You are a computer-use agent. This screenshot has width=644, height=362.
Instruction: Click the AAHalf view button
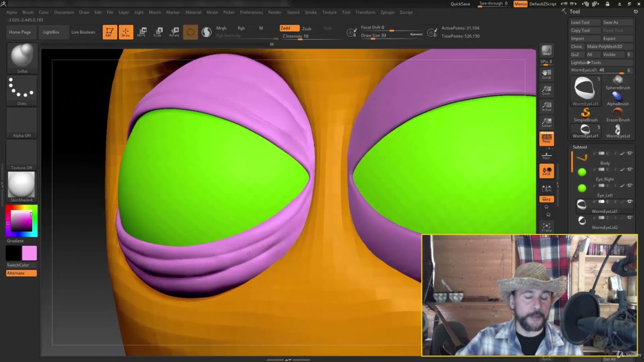click(546, 123)
